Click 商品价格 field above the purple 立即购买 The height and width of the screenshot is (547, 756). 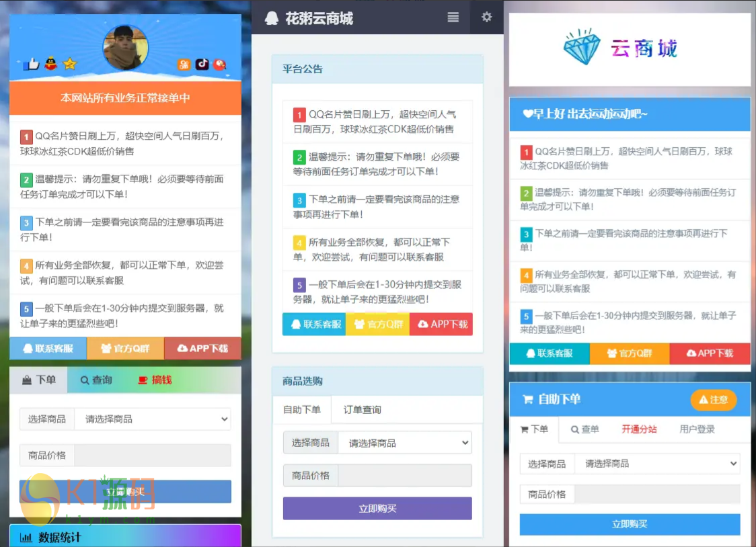[x=405, y=476]
